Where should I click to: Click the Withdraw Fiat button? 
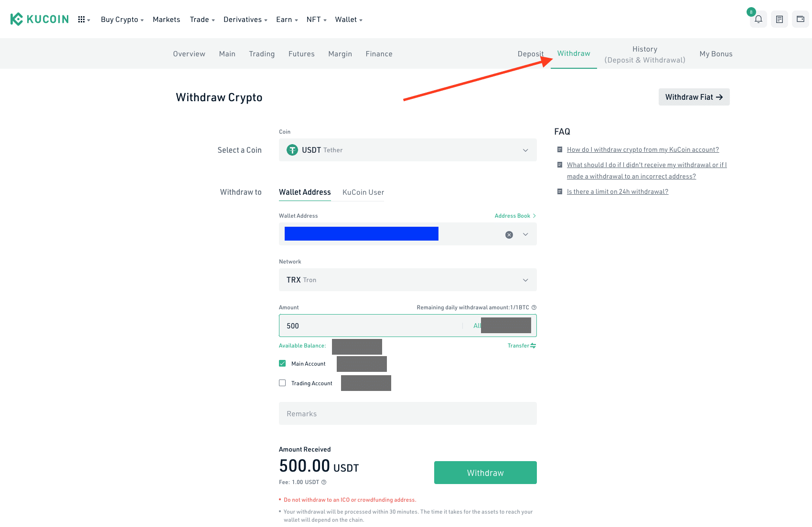694,97
